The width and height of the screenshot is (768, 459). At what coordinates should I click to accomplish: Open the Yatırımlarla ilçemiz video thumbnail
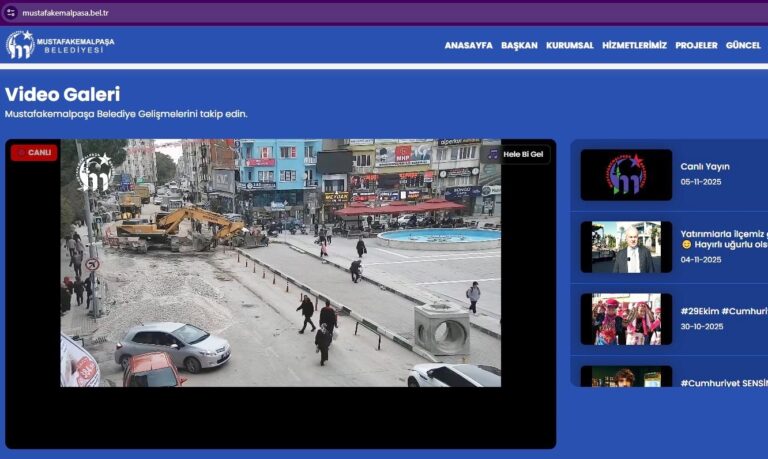[x=626, y=247]
